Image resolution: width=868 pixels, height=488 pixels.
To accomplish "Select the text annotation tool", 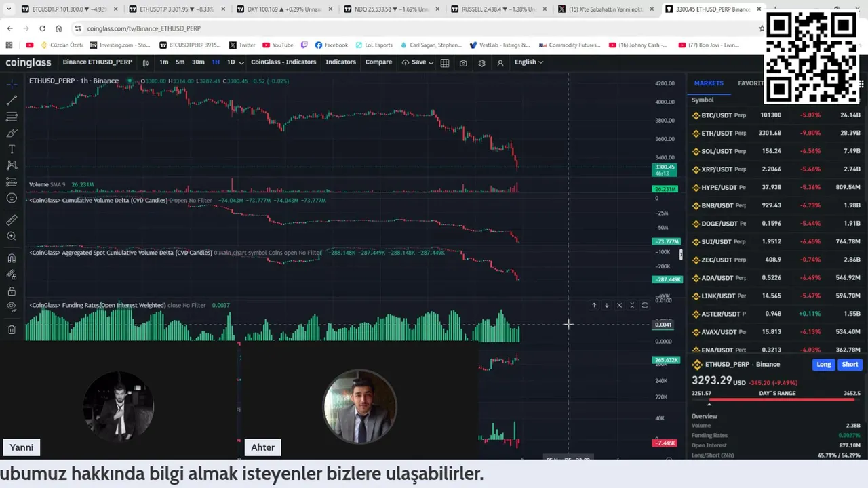I will pos(12,149).
